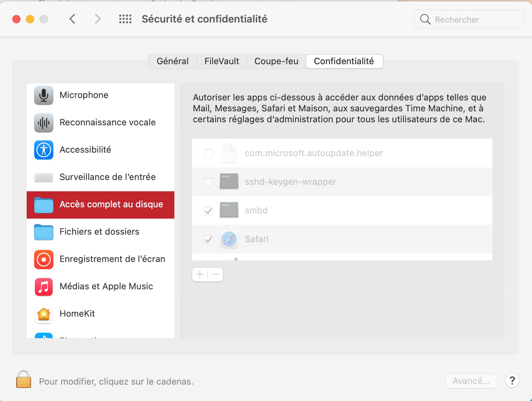Image resolution: width=532 pixels, height=401 pixels.
Task: Open the Coupe-feu tab
Action: tap(276, 61)
